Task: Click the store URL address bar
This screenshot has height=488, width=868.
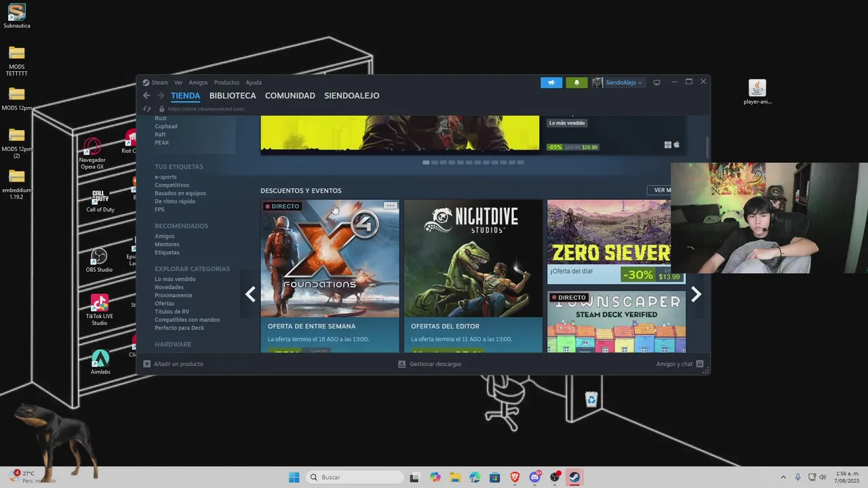Action: pyautogui.click(x=206, y=108)
